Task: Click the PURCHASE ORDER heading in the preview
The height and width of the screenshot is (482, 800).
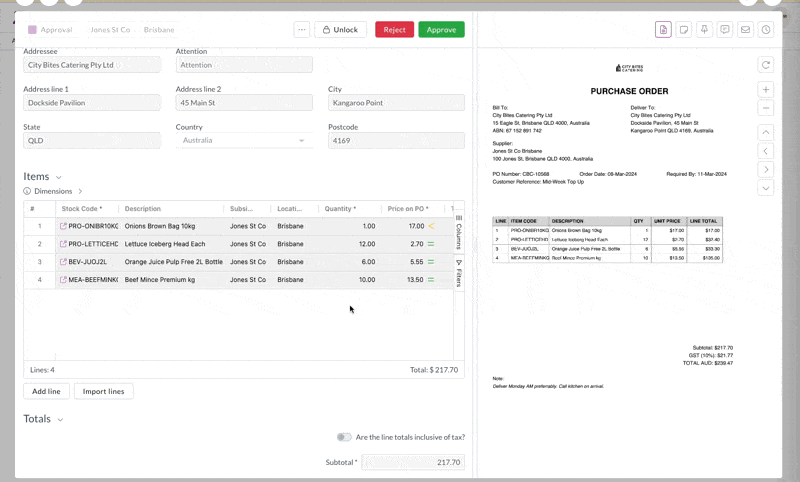Action: [629, 91]
